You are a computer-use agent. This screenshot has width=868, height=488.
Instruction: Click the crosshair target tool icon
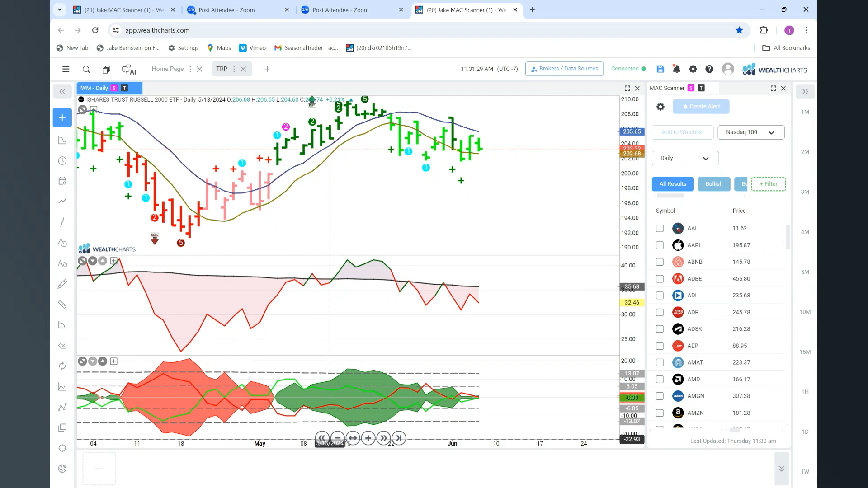[x=62, y=448]
